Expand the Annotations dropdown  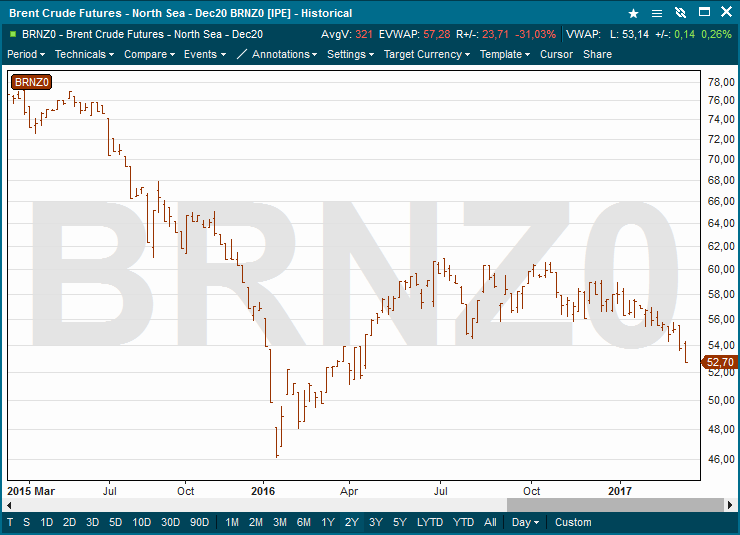pyautogui.click(x=284, y=54)
